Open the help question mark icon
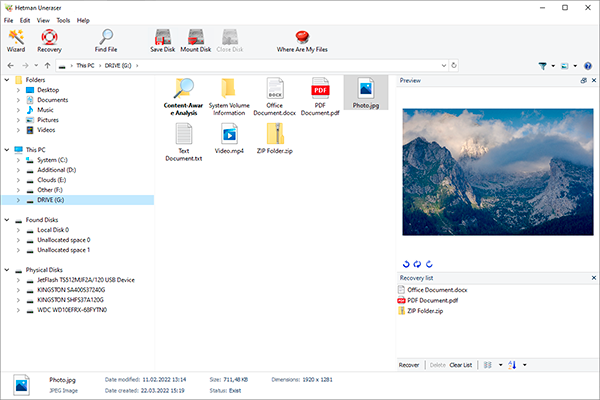Image resolution: width=600 pixels, height=400 pixels. coord(588,66)
